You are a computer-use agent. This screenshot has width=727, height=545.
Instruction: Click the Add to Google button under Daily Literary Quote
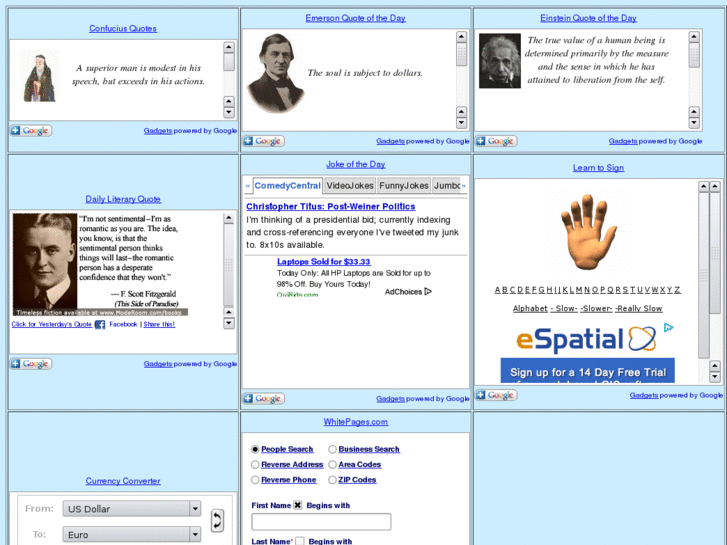pos(31,364)
